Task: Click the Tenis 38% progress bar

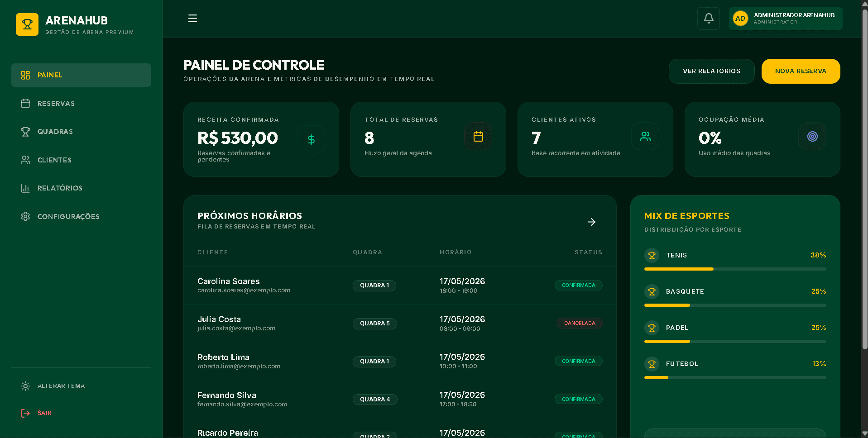Action: (735, 269)
